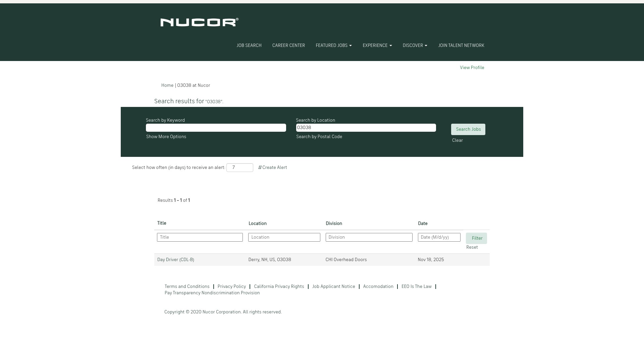Open the Privacy Policy link
This screenshot has width=644, height=362.
[232, 287]
